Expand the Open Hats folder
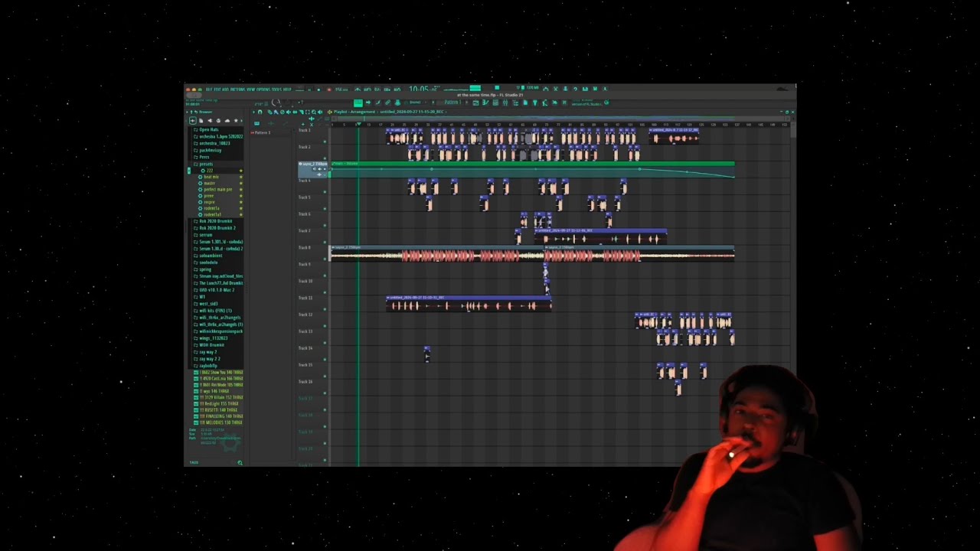This screenshot has height=551, width=980. point(207,130)
